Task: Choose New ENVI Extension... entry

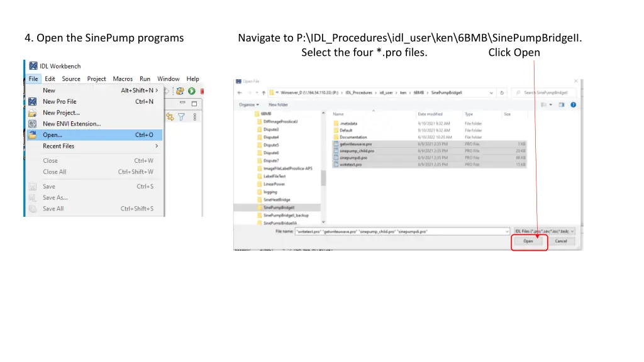Action: click(x=94, y=124)
